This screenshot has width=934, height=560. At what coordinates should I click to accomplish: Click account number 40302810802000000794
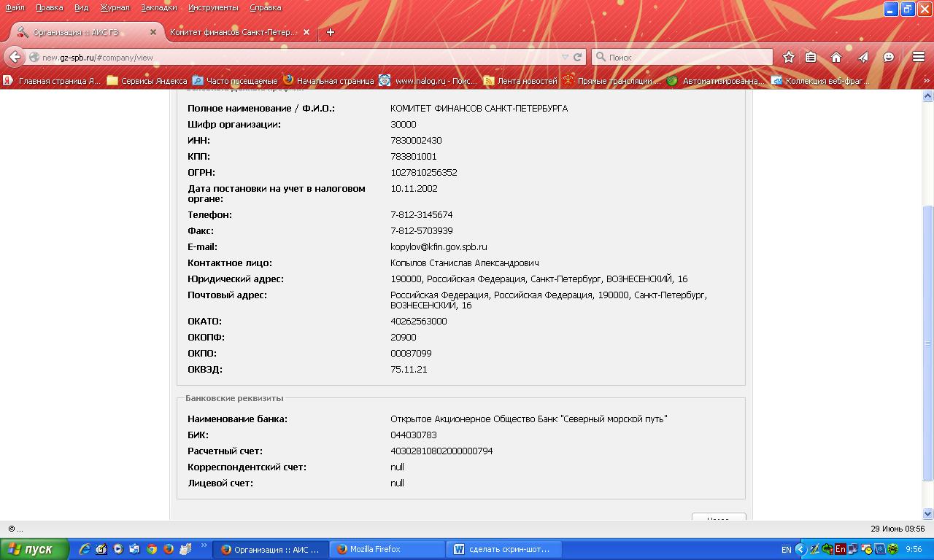(441, 451)
